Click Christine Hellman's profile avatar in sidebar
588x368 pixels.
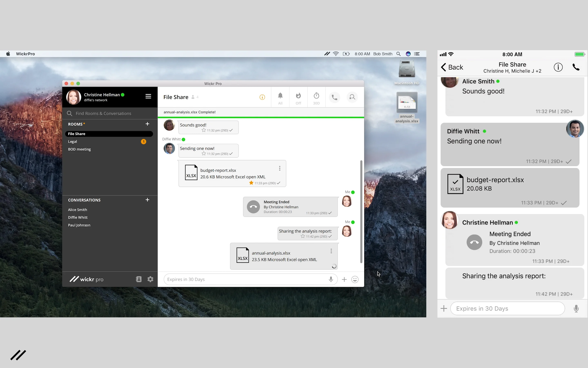[74, 97]
